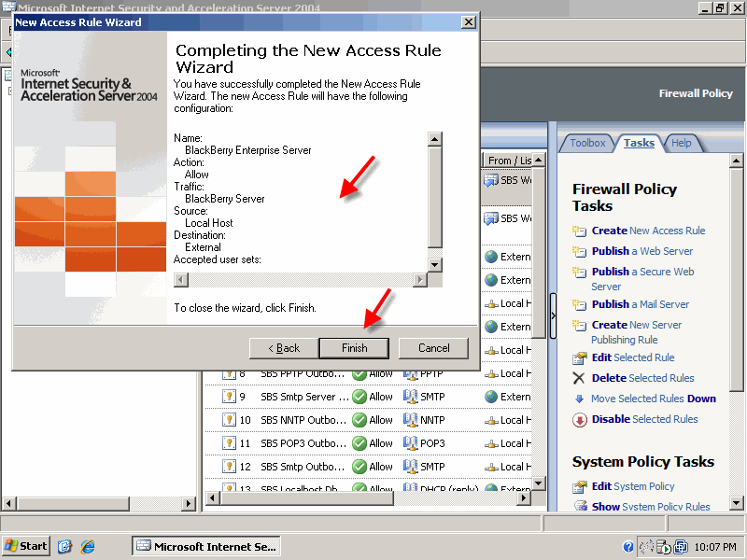Switch to the Toolbox tab

[x=587, y=143]
